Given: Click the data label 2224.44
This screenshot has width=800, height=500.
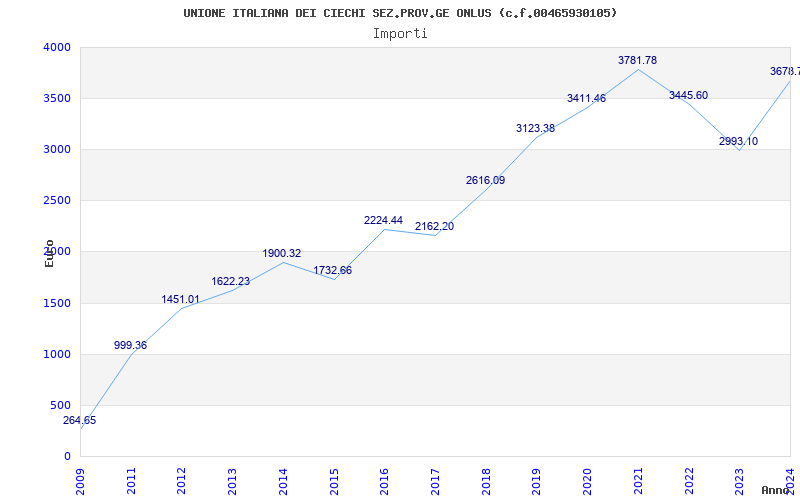Looking at the screenshot, I should point(383,220).
